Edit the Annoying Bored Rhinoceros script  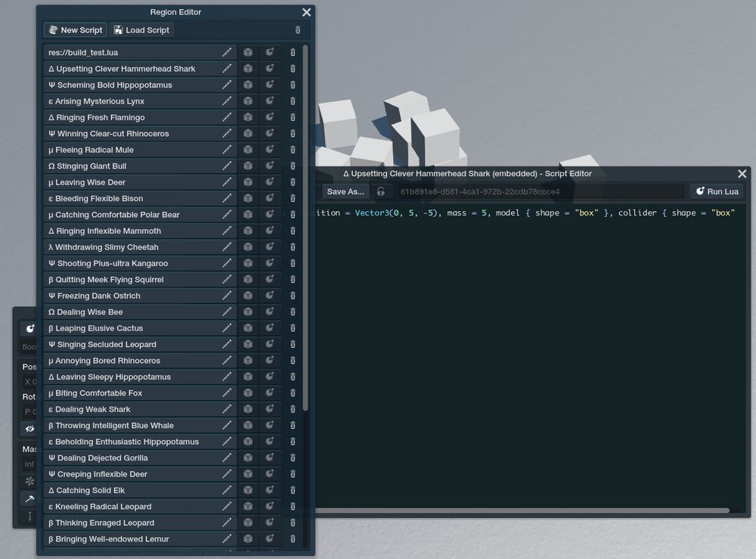[x=227, y=361]
